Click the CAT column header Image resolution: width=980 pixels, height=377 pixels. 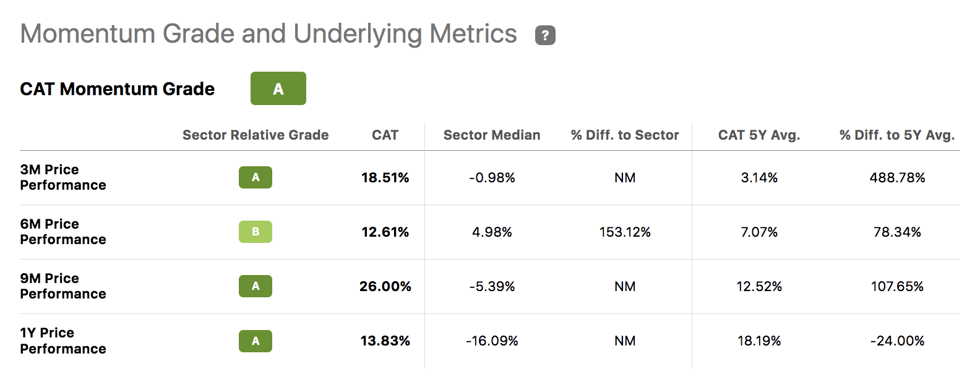[385, 135]
